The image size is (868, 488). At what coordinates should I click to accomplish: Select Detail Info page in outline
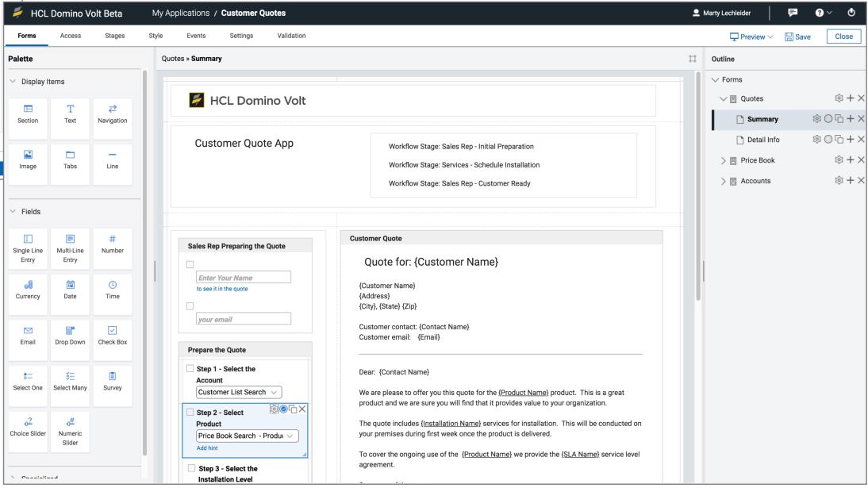[762, 140]
